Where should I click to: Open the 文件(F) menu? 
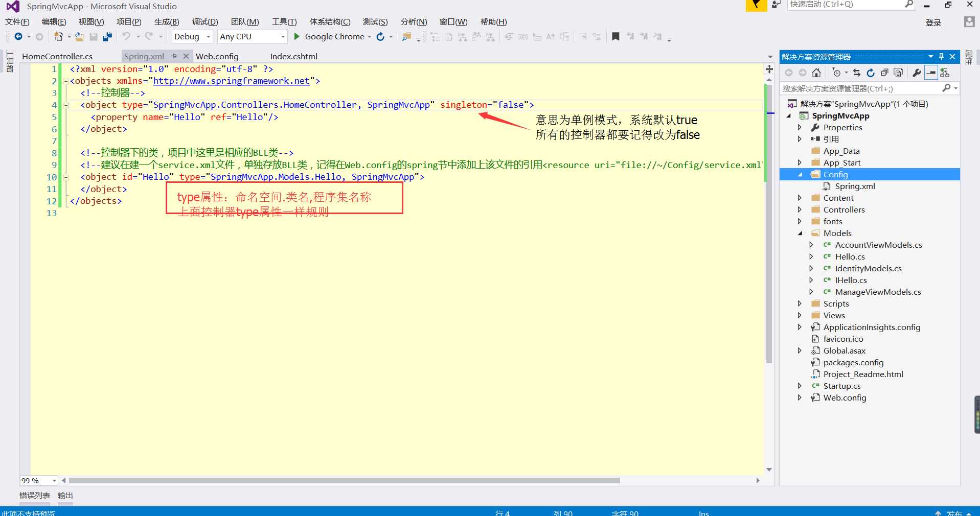[17, 22]
